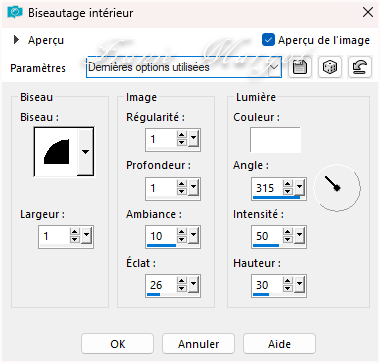Viewport: 380px width, 363px height.
Task: Click the save preset floppy disk icon
Action: pos(300,67)
